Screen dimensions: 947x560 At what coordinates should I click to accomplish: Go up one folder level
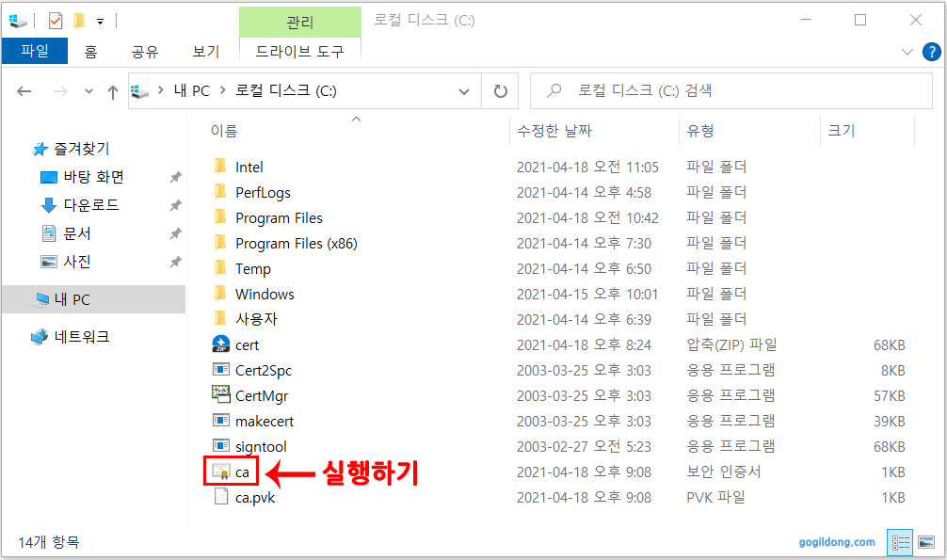[x=112, y=92]
